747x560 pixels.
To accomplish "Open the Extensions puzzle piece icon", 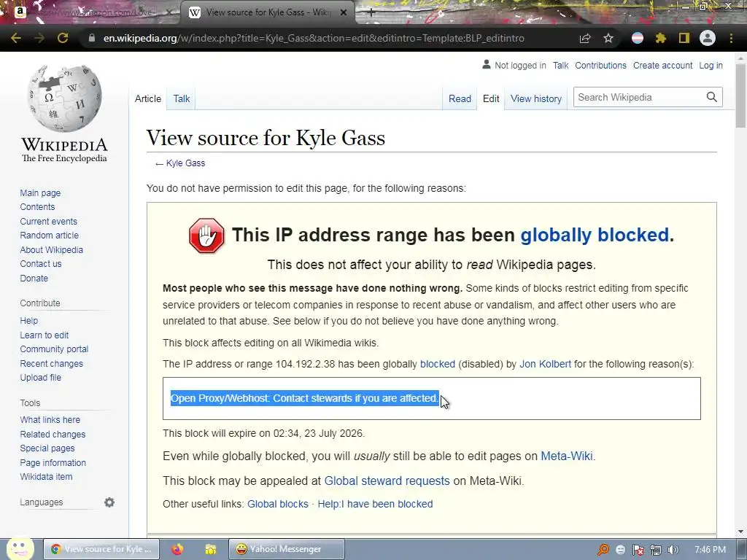I will (661, 38).
